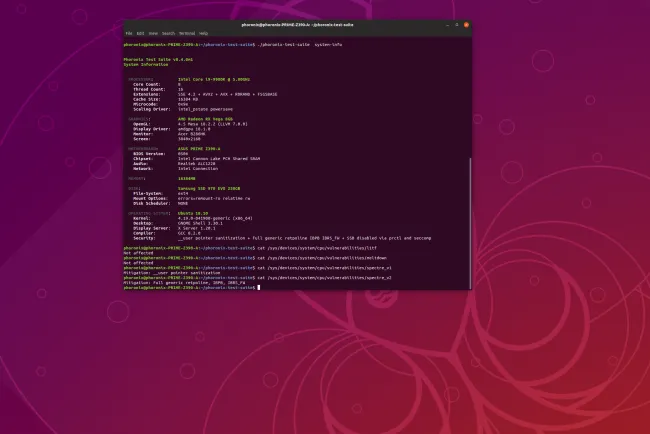Click the 'intel_pstate powersave' value

click(x=205, y=109)
